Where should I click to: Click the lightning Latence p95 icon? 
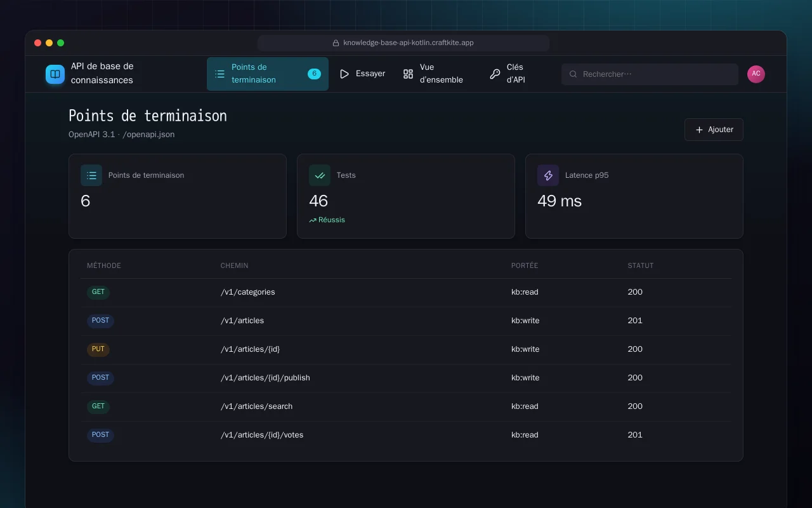pyautogui.click(x=548, y=175)
